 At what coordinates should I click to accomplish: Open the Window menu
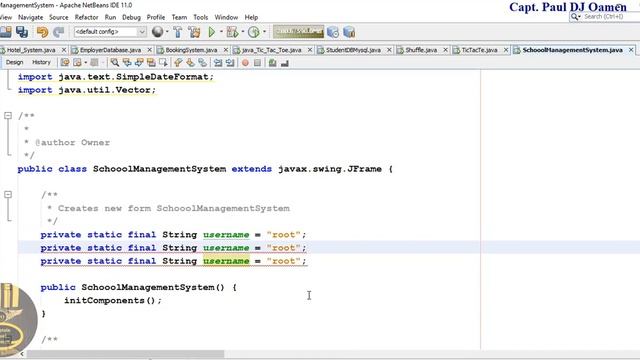(226, 18)
